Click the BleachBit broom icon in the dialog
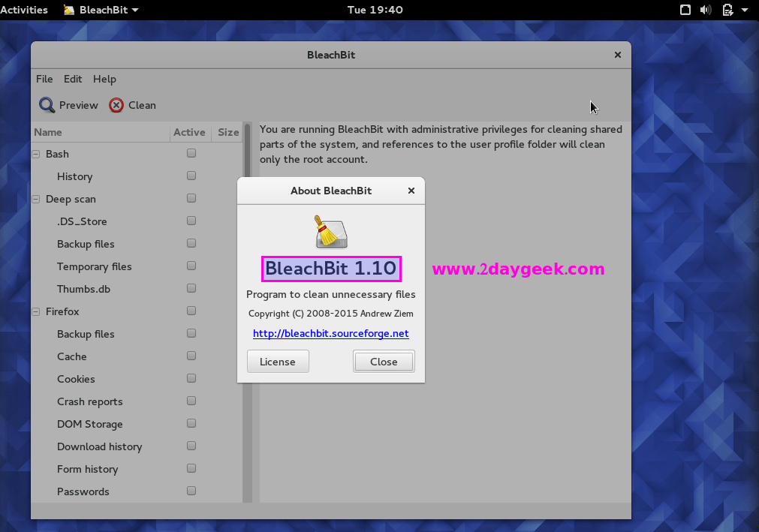759x532 pixels. tap(330, 231)
